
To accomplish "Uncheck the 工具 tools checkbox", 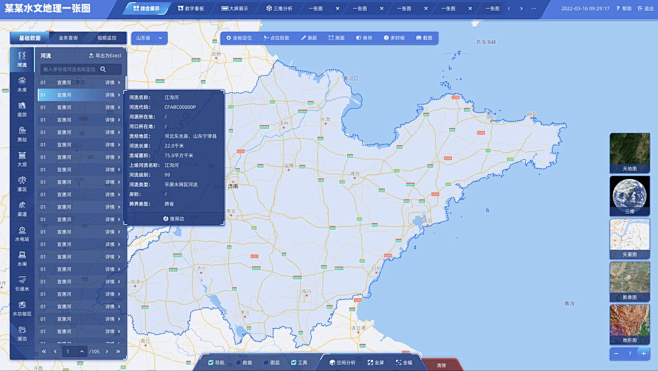I will tap(299, 363).
